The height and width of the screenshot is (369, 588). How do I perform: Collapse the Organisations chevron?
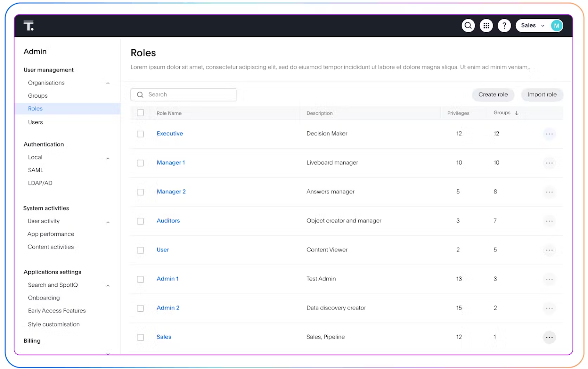pos(108,83)
